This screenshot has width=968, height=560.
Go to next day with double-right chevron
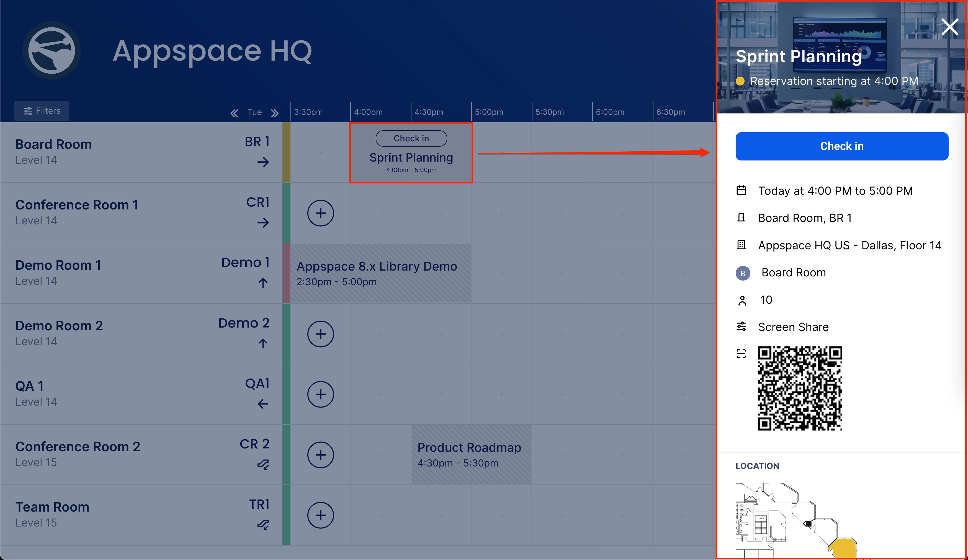click(x=274, y=113)
